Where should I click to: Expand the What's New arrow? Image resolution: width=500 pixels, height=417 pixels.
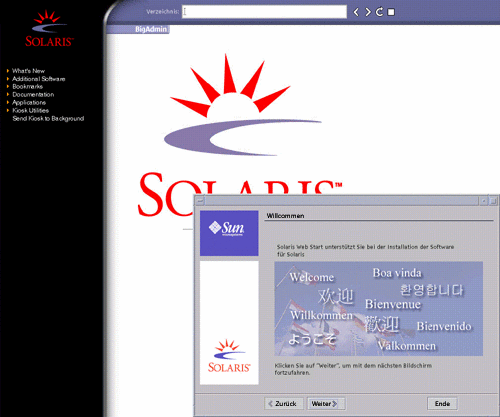pyautogui.click(x=8, y=71)
